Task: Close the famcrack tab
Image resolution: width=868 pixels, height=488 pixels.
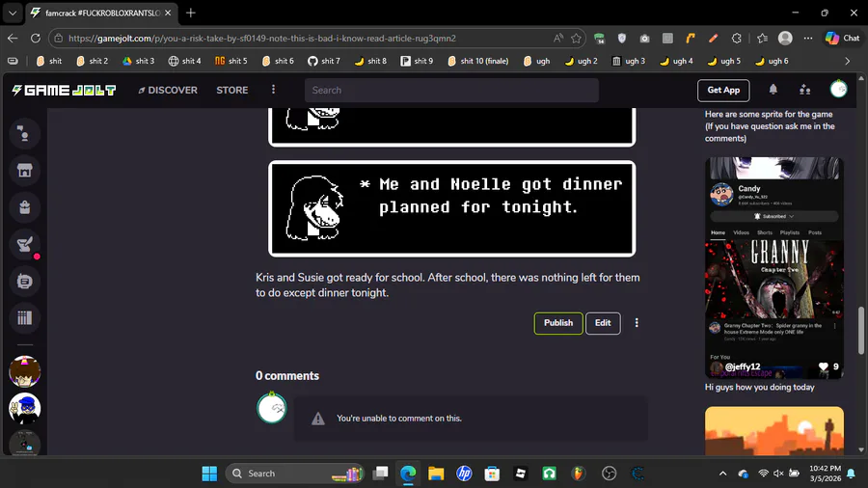Action: point(168,13)
